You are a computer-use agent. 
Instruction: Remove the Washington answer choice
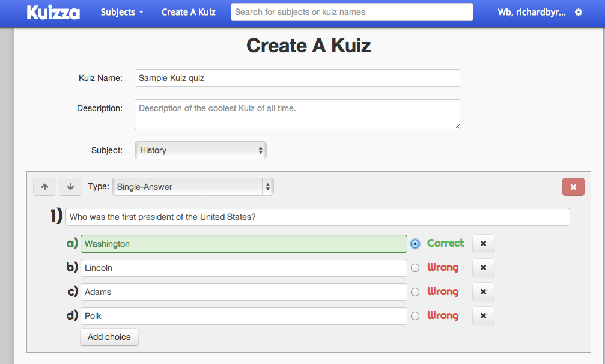483,244
